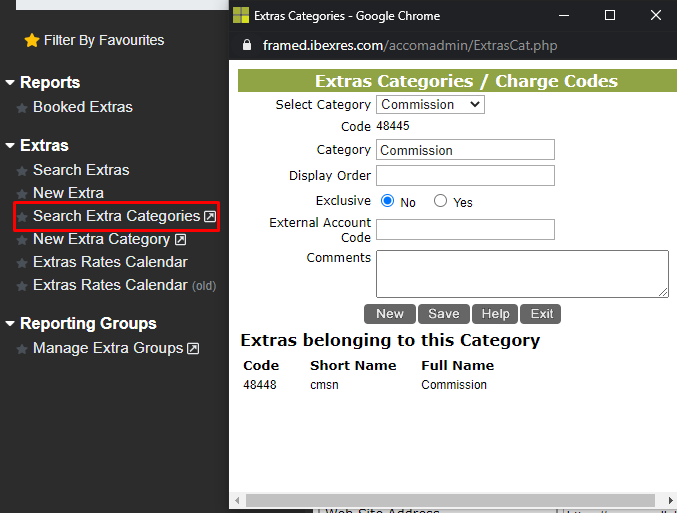Click the Exit button
This screenshot has width=677, height=513.
pos(541,314)
